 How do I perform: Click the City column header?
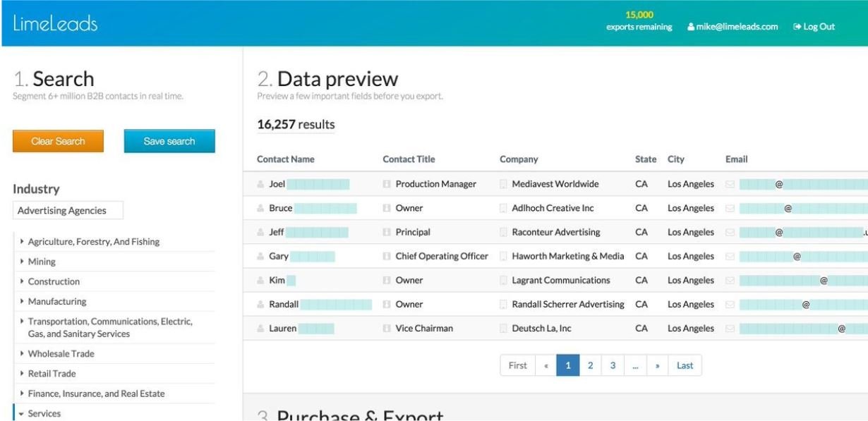676,159
